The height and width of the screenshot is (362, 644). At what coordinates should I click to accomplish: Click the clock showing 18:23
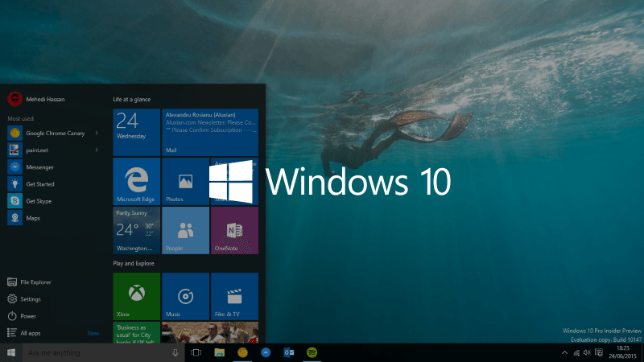[623, 352]
